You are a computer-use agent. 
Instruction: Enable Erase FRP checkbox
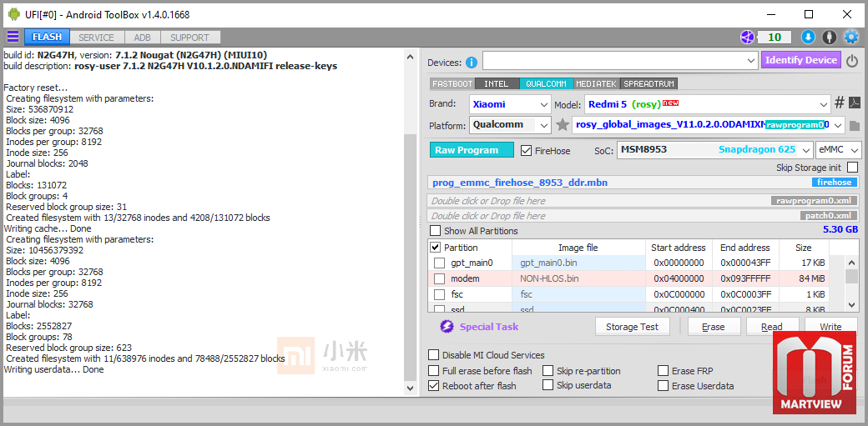pyautogui.click(x=664, y=370)
